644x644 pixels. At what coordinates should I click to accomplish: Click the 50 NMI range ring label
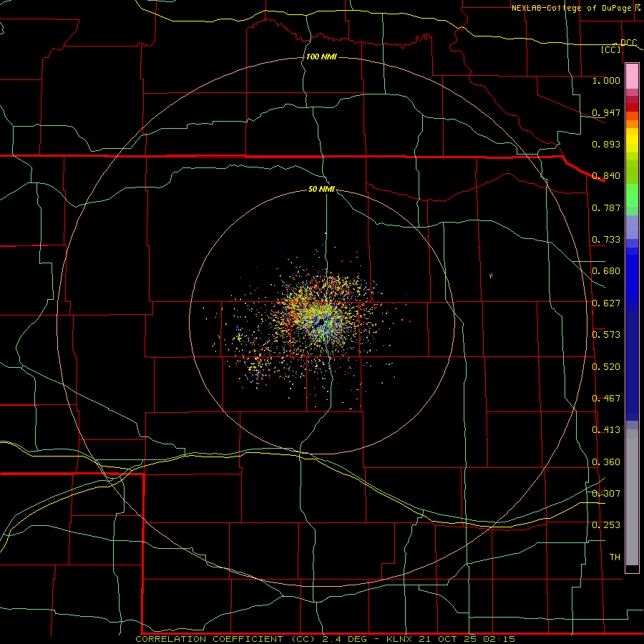321,189
